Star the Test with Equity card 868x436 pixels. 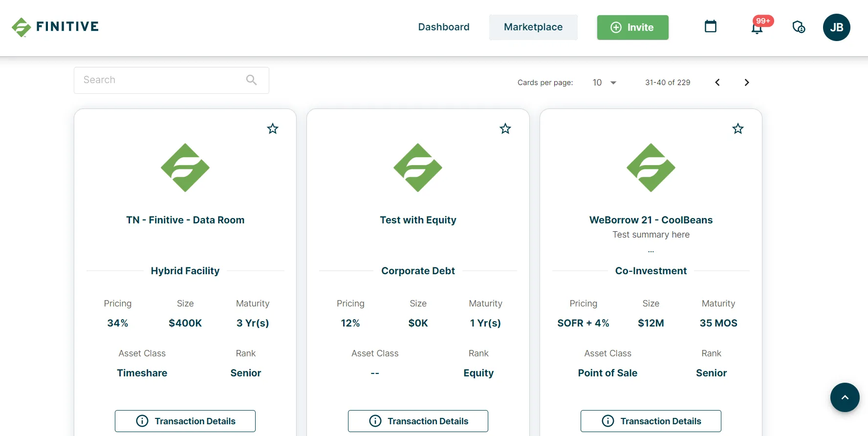[x=505, y=129]
